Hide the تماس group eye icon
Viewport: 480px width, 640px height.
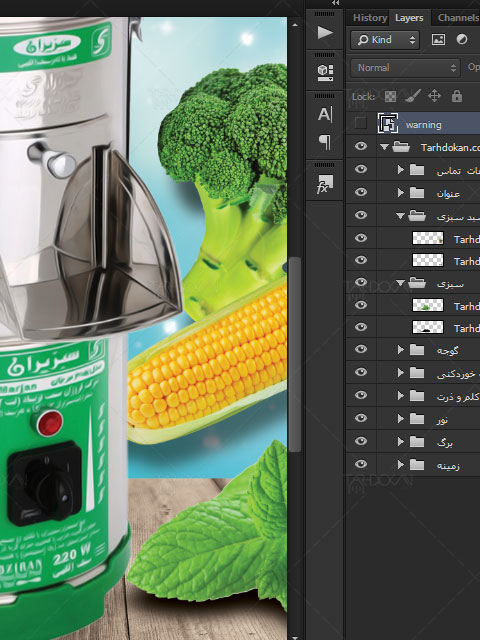(x=361, y=169)
